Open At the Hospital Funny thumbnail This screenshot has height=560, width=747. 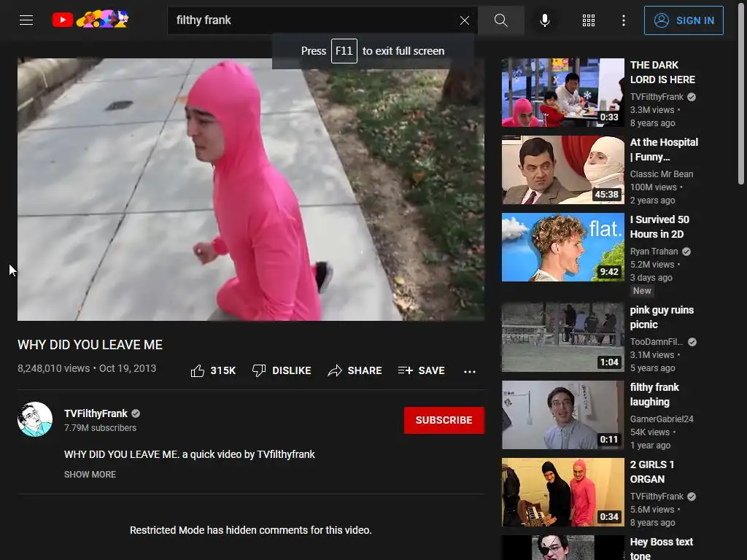pyautogui.click(x=562, y=169)
